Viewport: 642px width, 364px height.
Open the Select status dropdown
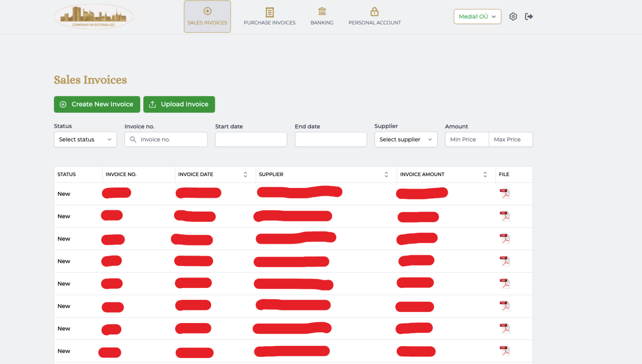pyautogui.click(x=85, y=139)
